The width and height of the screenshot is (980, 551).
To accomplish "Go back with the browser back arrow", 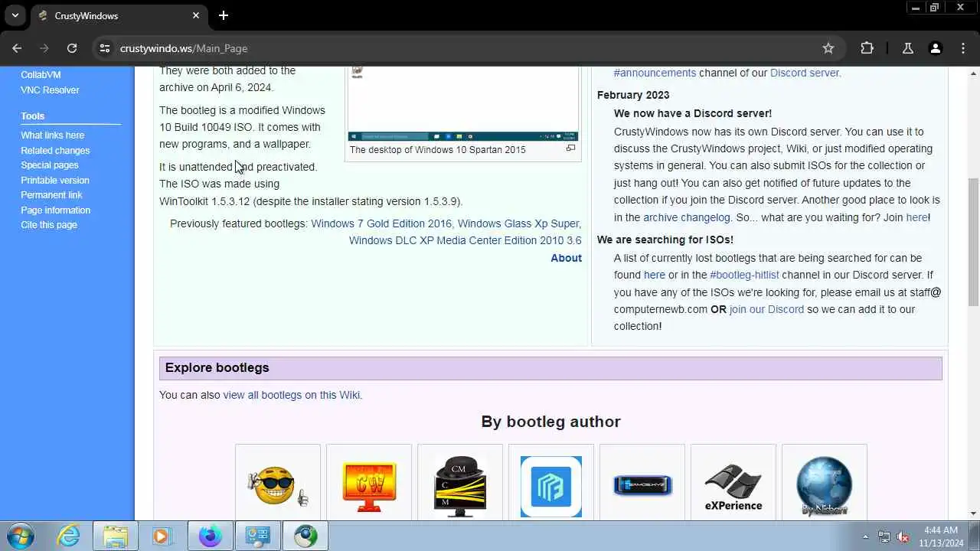I will (17, 48).
